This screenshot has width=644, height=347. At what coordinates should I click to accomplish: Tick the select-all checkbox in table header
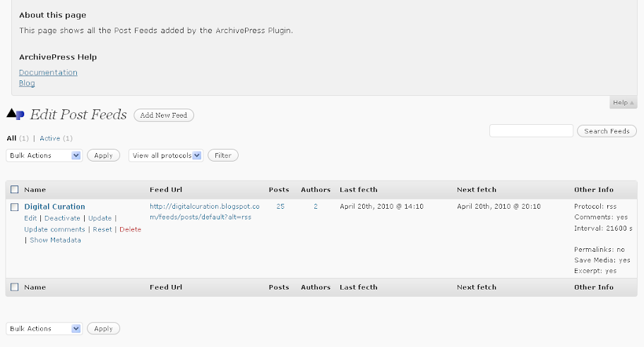click(14, 190)
